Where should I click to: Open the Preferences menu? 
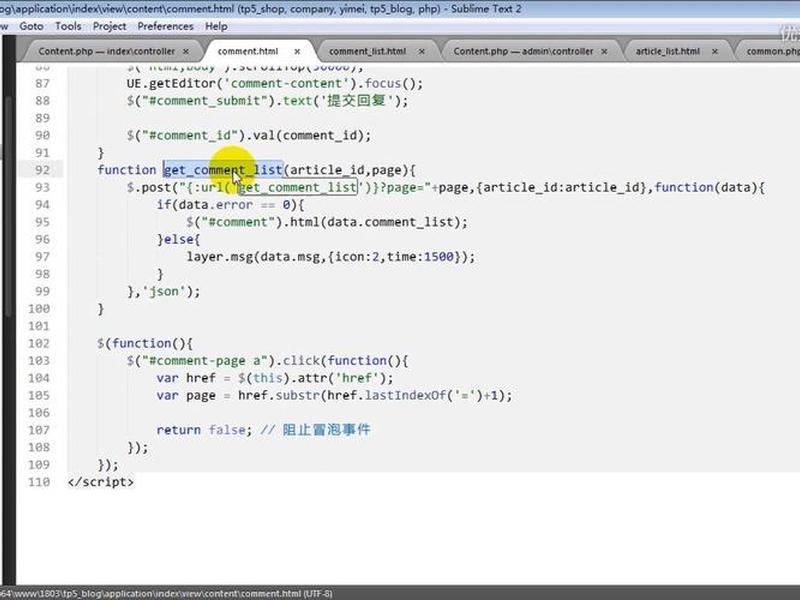pyautogui.click(x=165, y=26)
